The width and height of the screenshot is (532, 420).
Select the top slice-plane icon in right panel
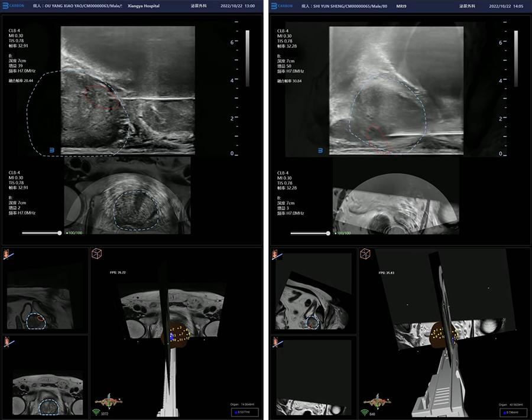tap(277, 254)
